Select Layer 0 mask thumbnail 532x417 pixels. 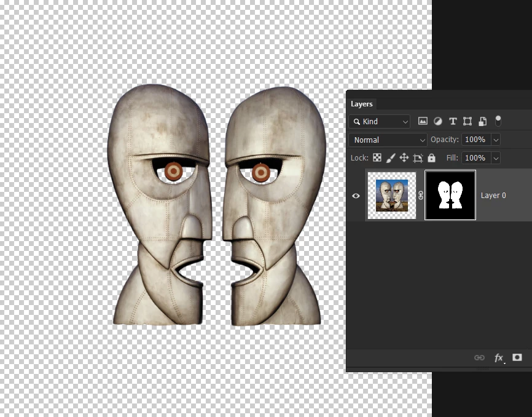[x=450, y=195]
